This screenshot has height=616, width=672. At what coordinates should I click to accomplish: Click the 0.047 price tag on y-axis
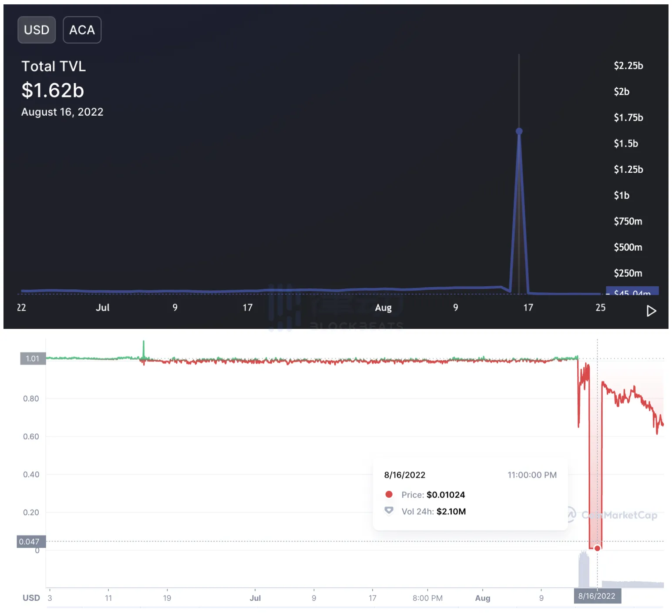pyautogui.click(x=30, y=541)
